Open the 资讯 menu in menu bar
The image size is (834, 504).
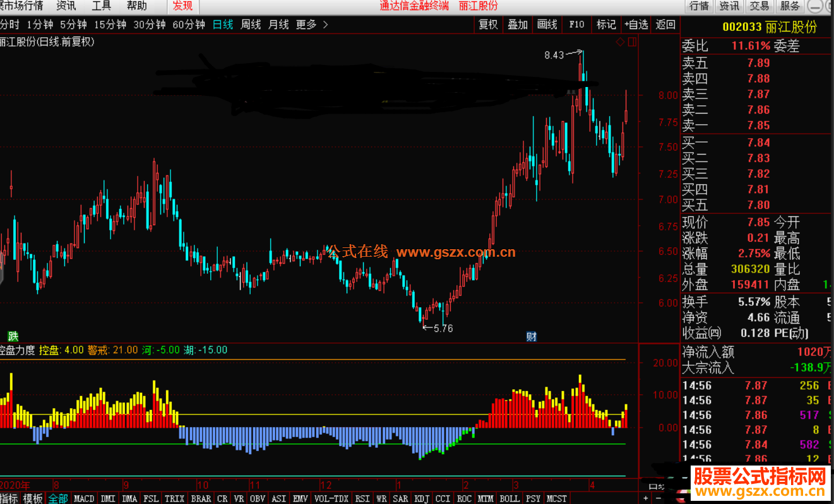coord(66,6)
